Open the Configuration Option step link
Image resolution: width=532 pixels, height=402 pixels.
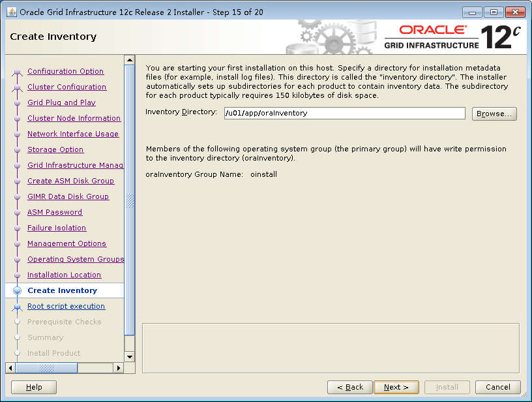click(65, 71)
